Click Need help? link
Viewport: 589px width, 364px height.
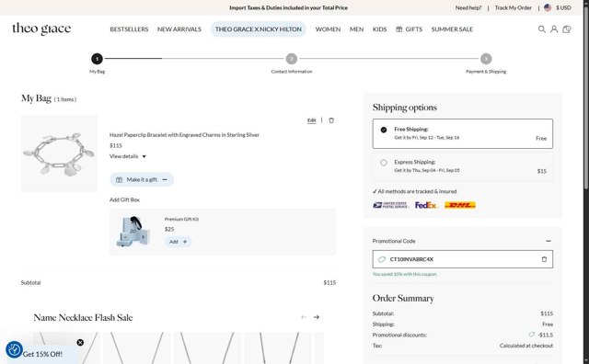coord(468,7)
